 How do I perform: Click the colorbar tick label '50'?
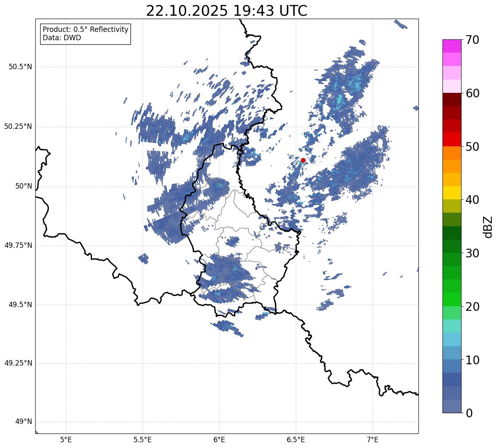(472, 147)
